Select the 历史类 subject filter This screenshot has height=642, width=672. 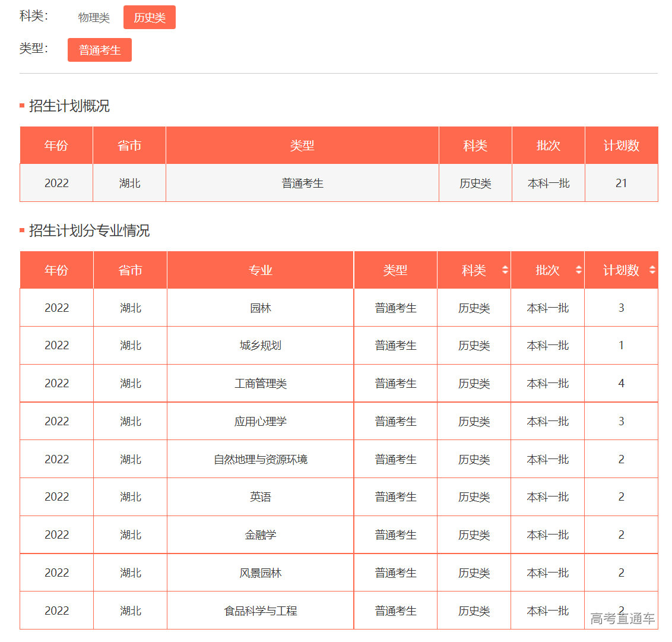coord(149,17)
